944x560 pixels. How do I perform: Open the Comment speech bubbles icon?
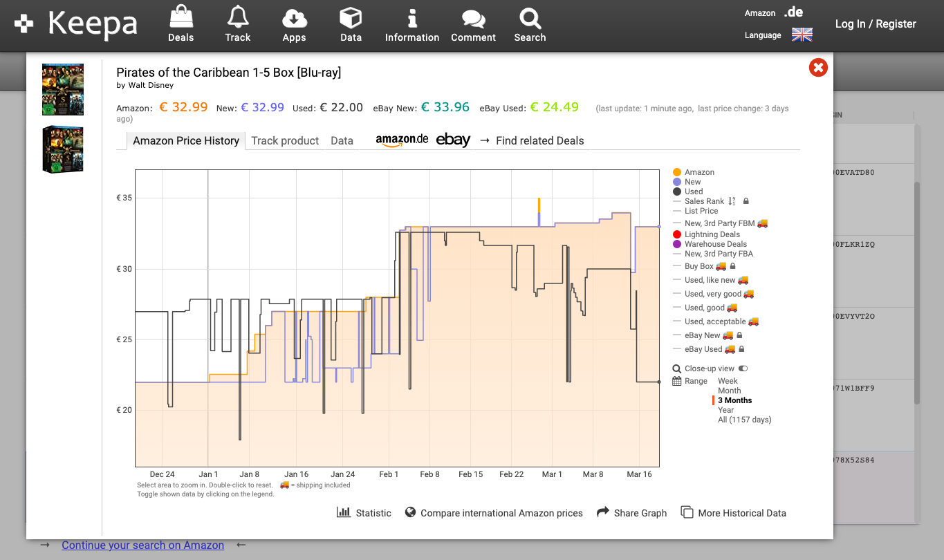(x=474, y=19)
